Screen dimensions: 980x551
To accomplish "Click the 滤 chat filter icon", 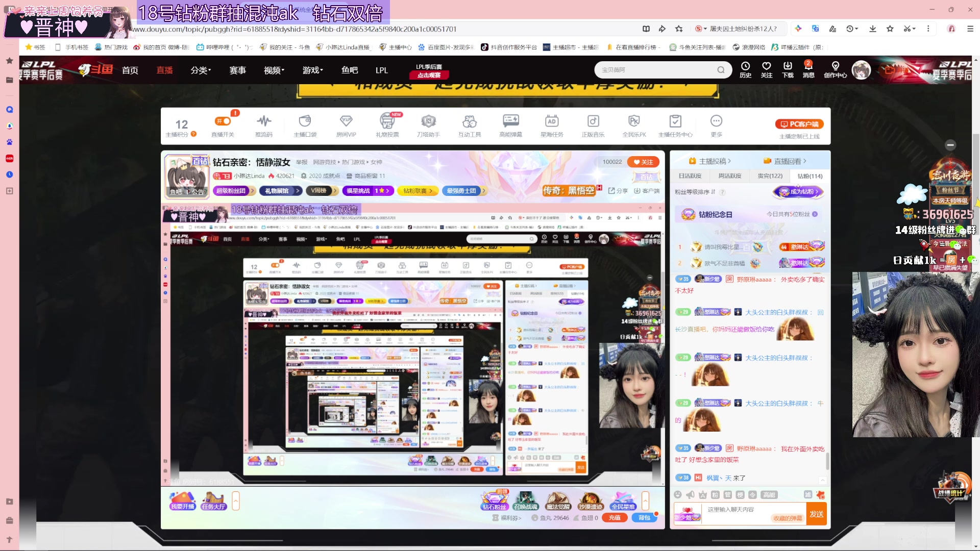I will click(808, 494).
